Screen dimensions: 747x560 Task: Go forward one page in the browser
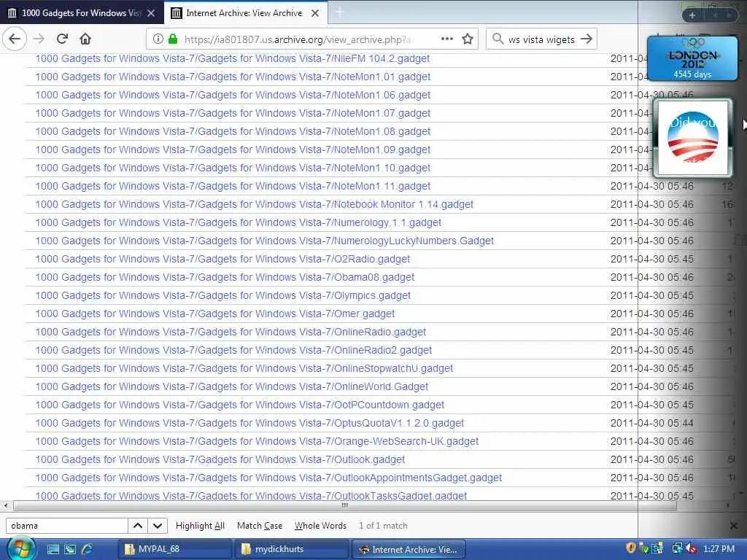coord(39,39)
